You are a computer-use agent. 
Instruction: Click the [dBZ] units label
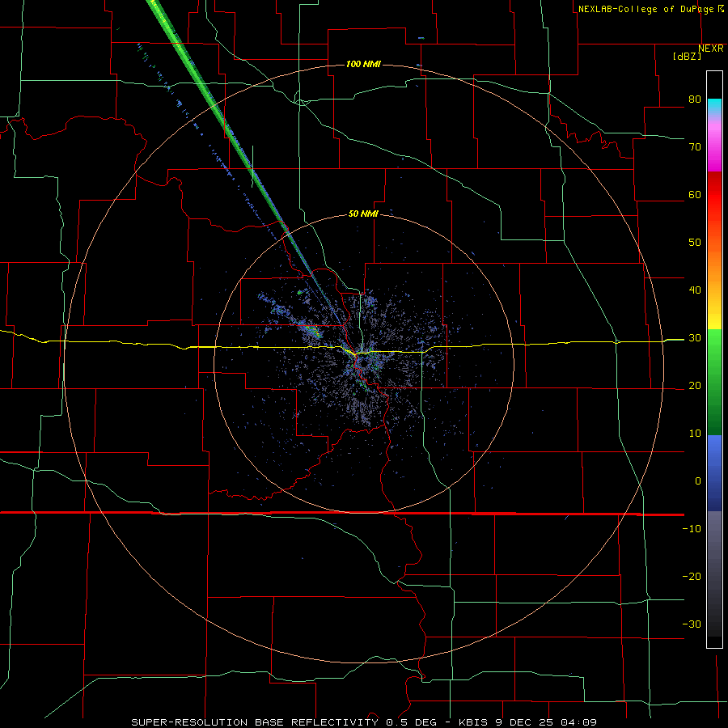687,57
